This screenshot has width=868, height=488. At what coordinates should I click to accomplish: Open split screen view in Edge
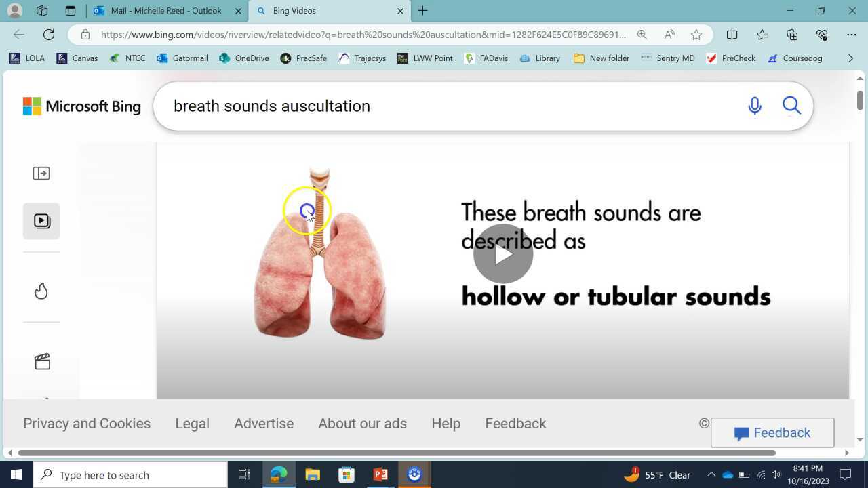tap(732, 34)
